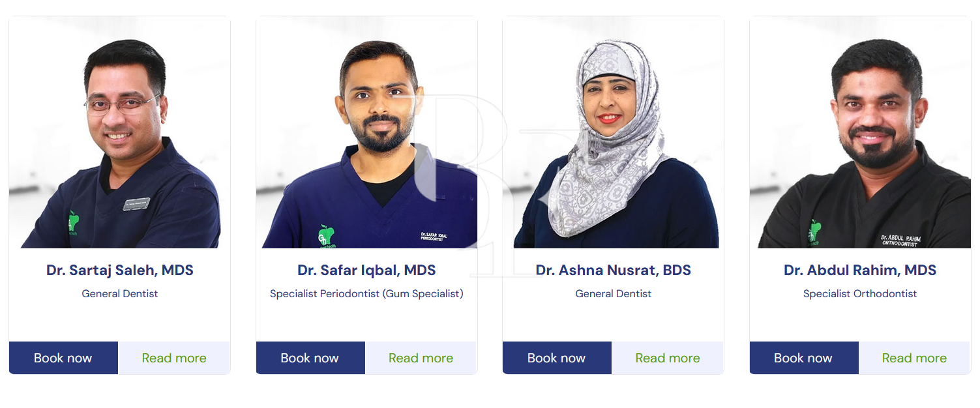This screenshot has height=408, width=980.
Task: Open Read more for Dr. Sartaj Saleh
Action: point(173,358)
